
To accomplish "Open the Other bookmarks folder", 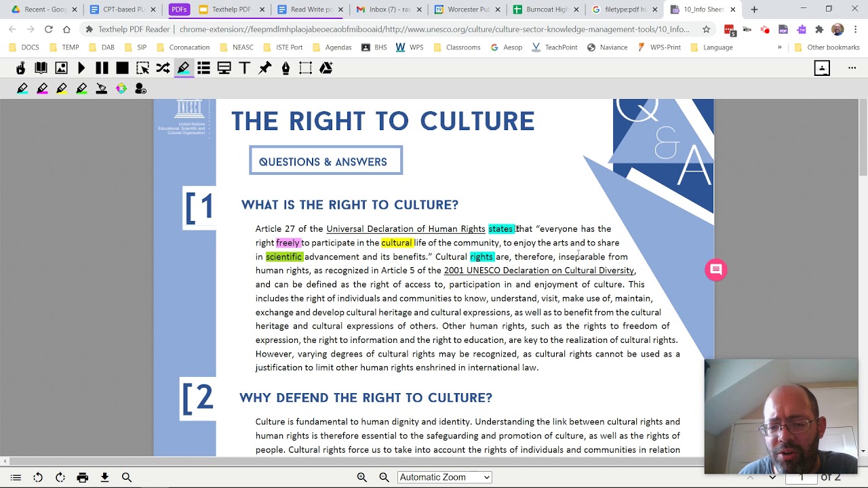I will pyautogui.click(x=827, y=47).
